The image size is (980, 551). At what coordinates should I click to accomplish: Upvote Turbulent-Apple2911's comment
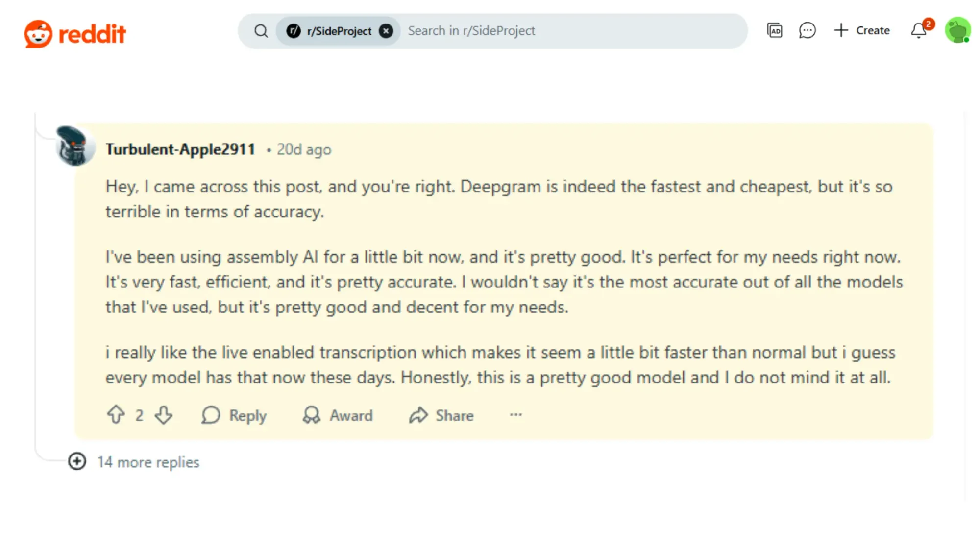click(x=116, y=415)
